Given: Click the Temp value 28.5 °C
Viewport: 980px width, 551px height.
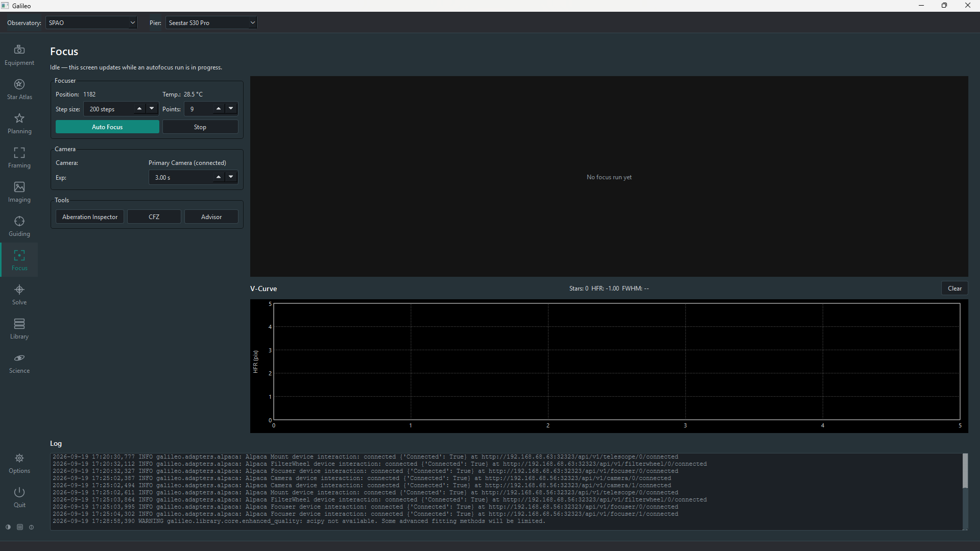Looking at the screenshot, I should (193, 94).
